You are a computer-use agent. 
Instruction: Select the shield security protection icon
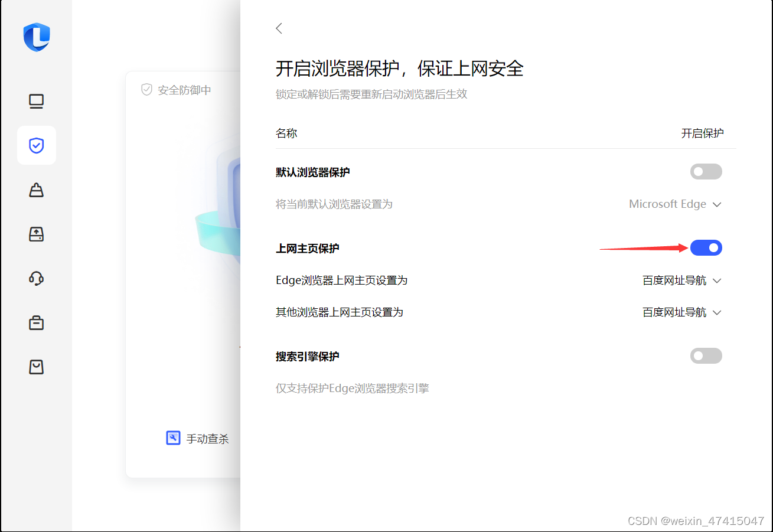pyautogui.click(x=36, y=145)
